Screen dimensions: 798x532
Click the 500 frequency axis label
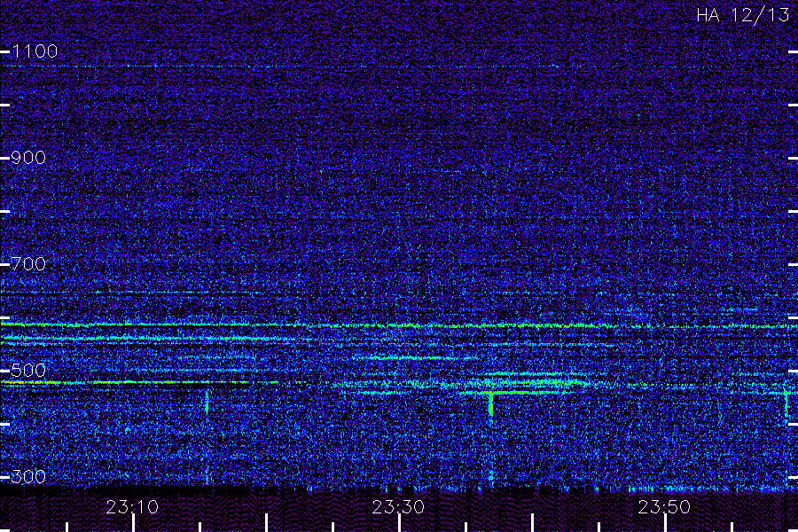tap(28, 371)
